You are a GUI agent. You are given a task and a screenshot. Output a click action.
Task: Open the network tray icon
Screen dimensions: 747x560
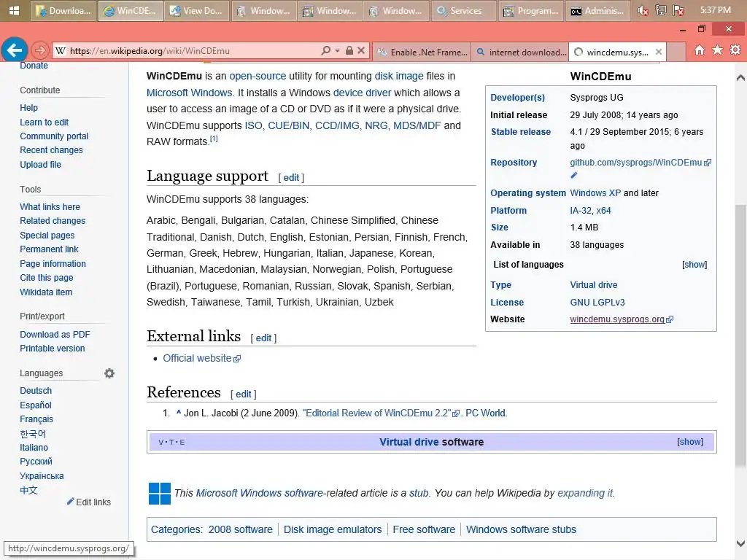pyautogui.click(x=660, y=10)
